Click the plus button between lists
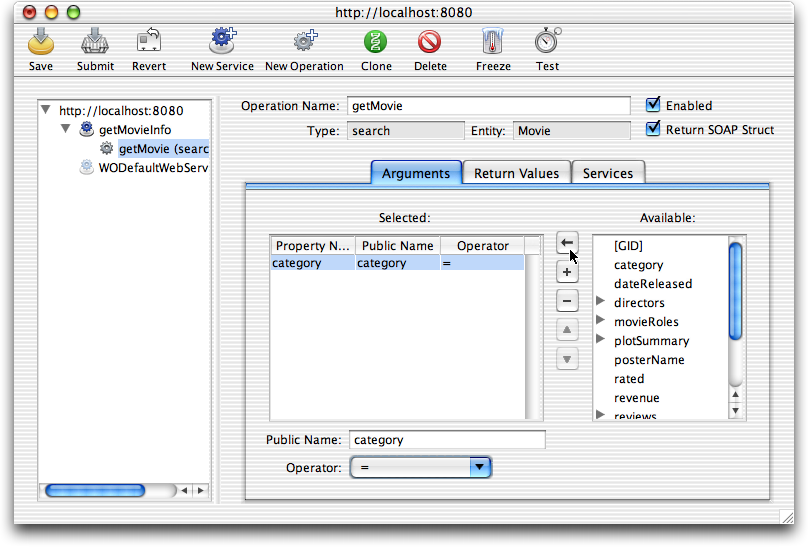808x547 pixels. 567,272
